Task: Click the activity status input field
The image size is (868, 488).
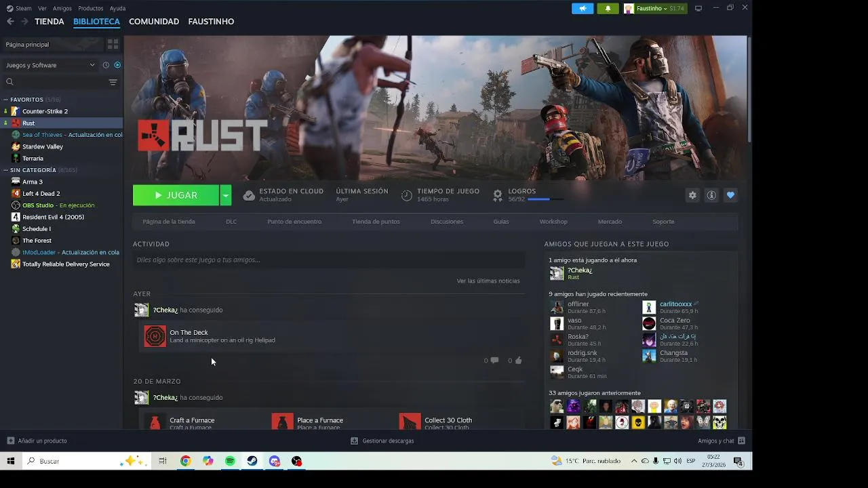Action: 329,260
